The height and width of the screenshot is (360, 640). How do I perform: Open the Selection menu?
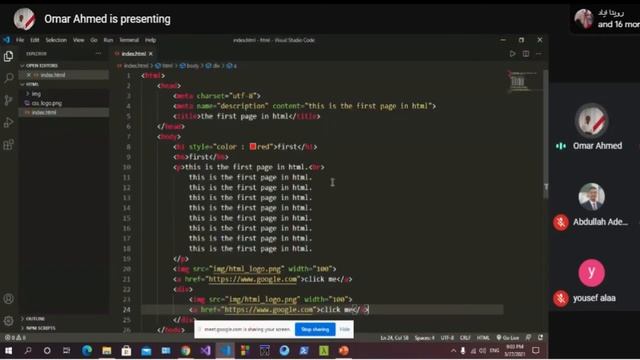(56, 40)
